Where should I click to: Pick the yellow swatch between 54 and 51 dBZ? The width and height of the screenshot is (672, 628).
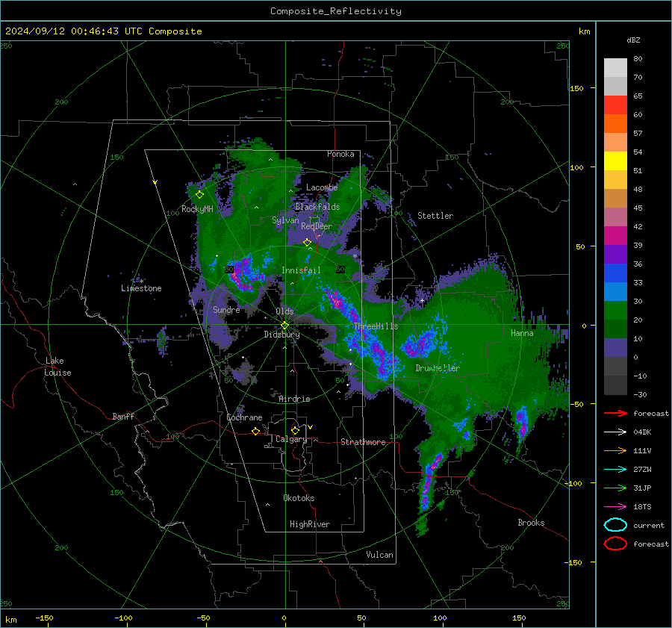pos(615,161)
